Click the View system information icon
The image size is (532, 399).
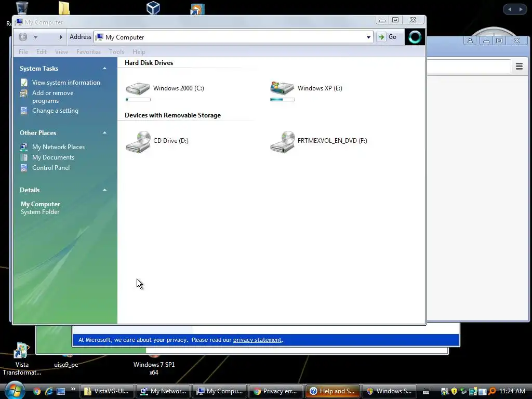tap(24, 83)
